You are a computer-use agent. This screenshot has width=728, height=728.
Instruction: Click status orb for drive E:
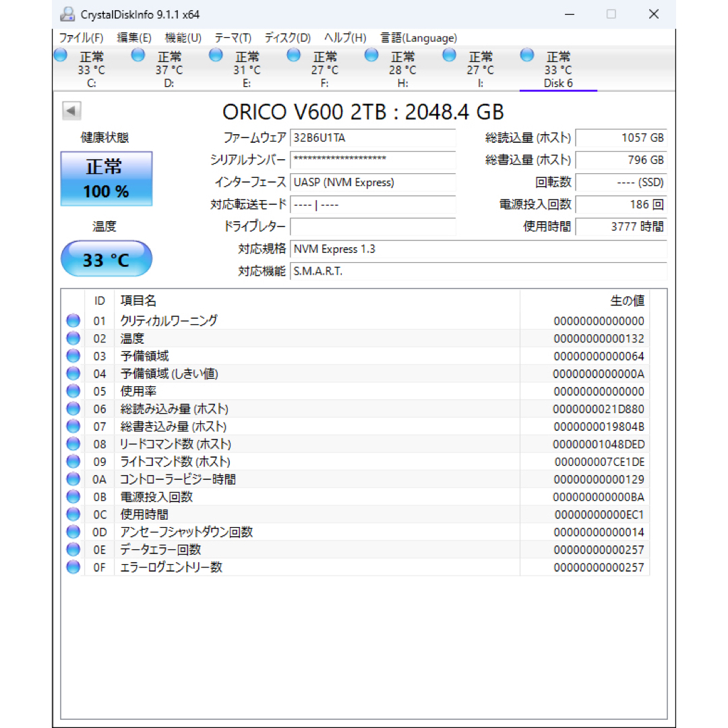[216, 55]
